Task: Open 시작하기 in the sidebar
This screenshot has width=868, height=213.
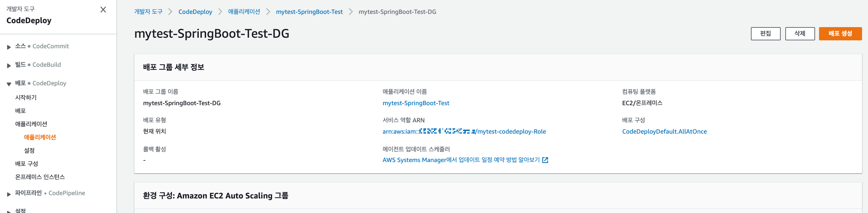Action: (25, 97)
